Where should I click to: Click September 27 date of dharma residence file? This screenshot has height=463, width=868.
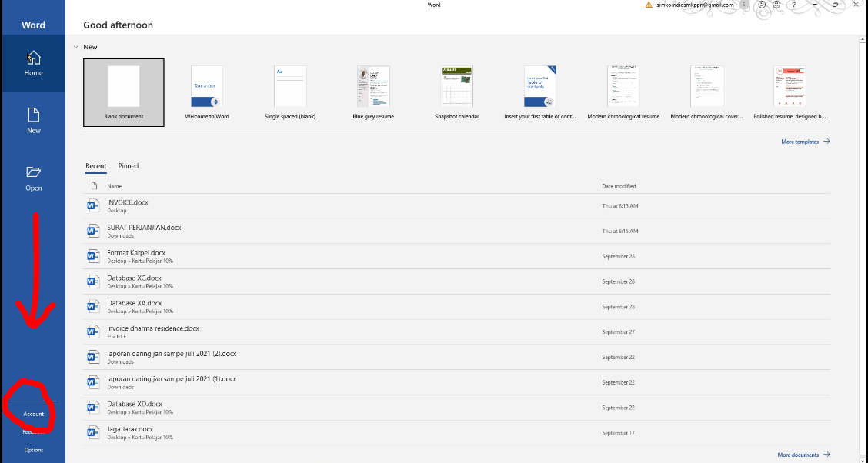coord(619,332)
